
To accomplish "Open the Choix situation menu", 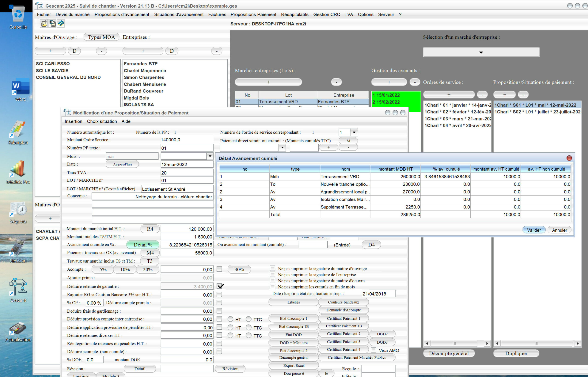I will [x=102, y=121].
